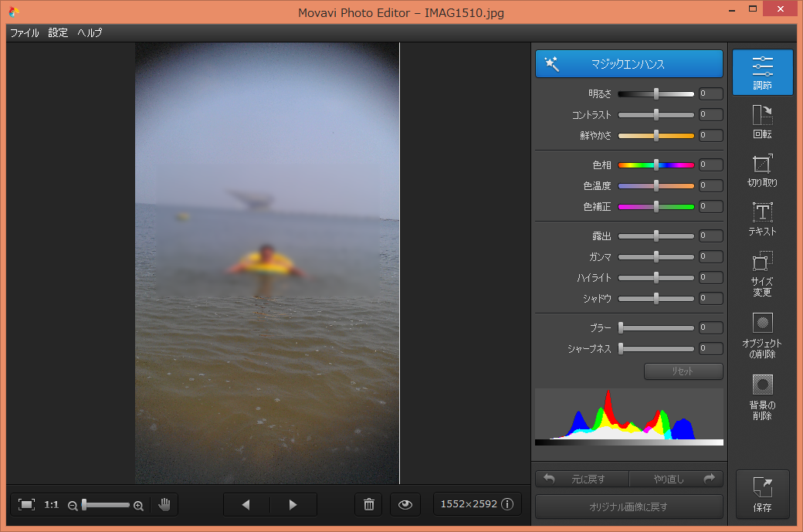Delete image with trash icon

[x=369, y=505]
